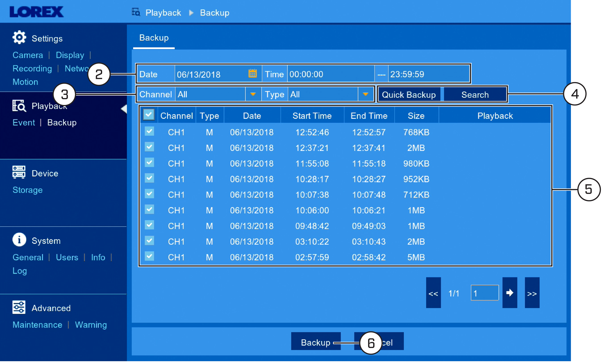605x364 pixels.
Task: Open the General system menu
Action: pyautogui.click(x=28, y=258)
